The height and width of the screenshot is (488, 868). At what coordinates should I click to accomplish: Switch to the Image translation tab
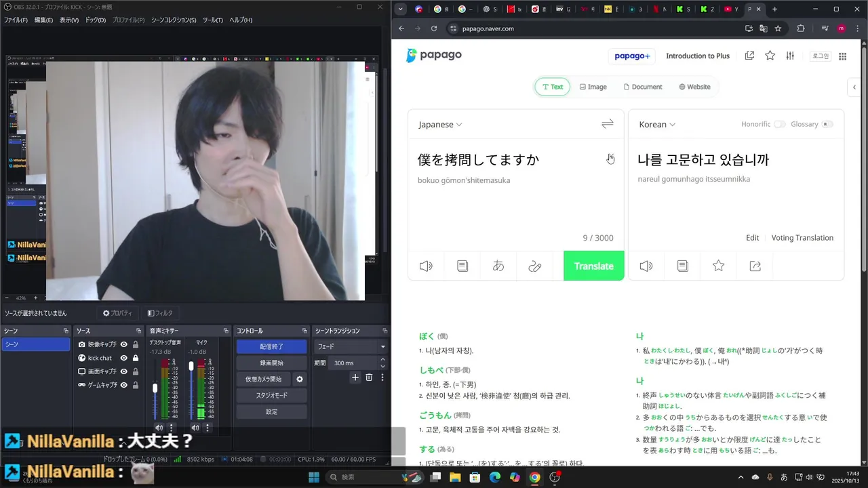(x=593, y=87)
